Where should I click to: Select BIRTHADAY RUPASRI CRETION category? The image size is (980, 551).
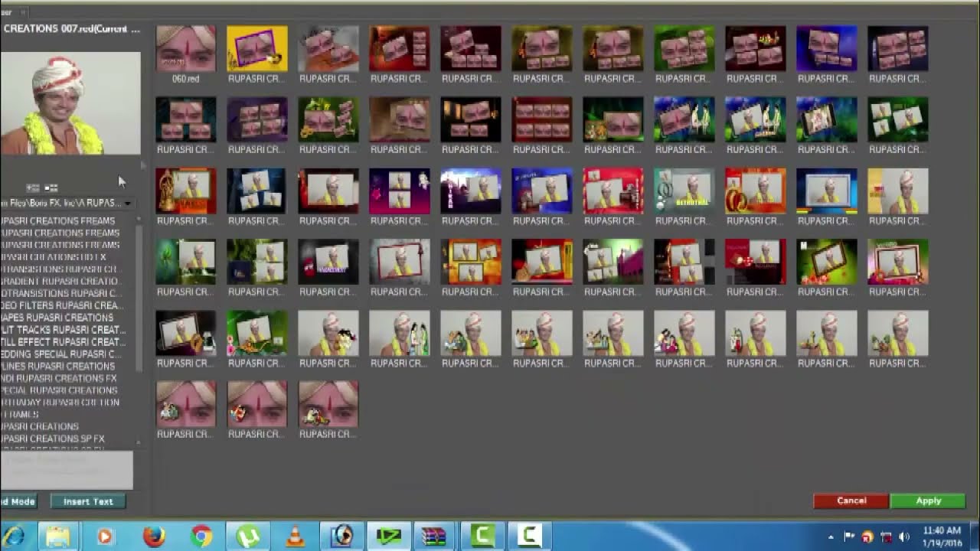(60, 403)
